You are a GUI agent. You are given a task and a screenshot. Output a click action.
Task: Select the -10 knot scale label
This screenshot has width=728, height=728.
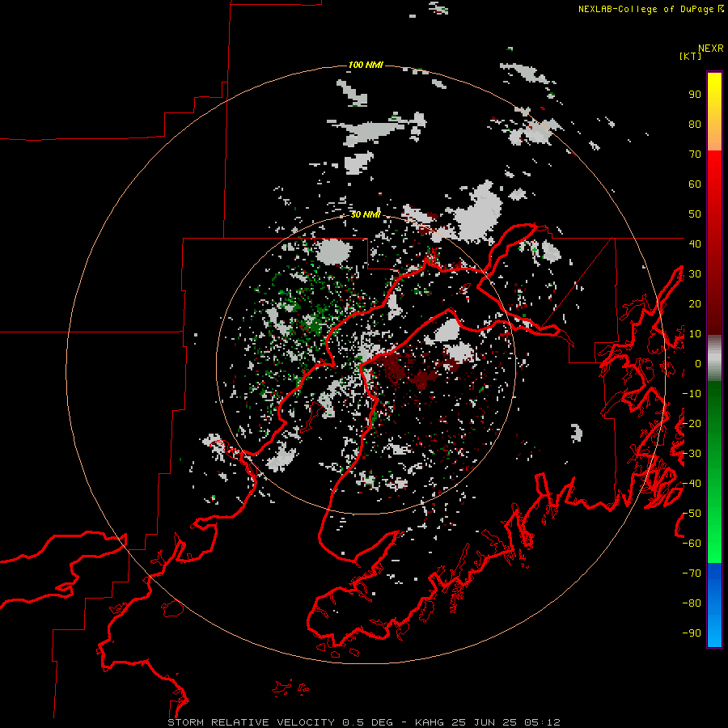(692, 394)
